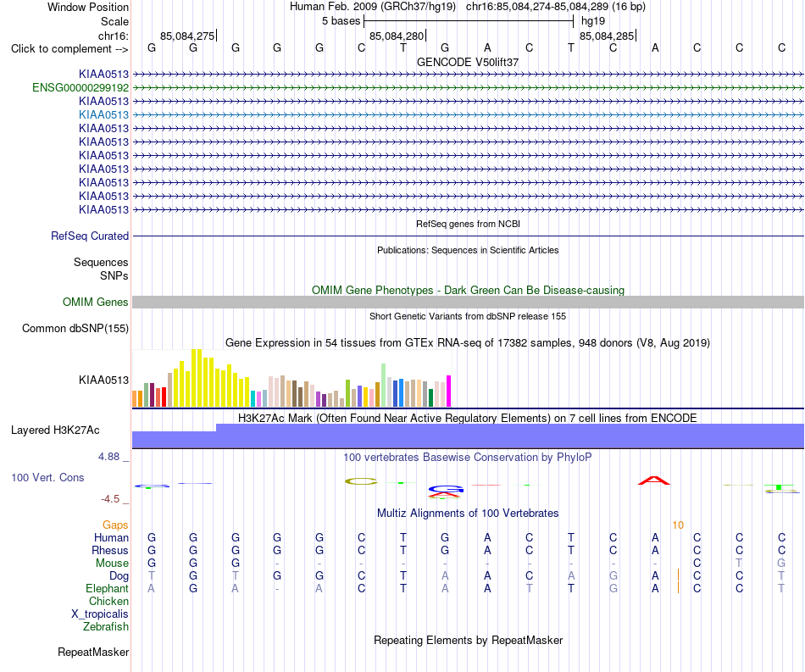Screen dimensions: 805x672
Task: Click the orange 10 gap count
Action: pos(678,525)
